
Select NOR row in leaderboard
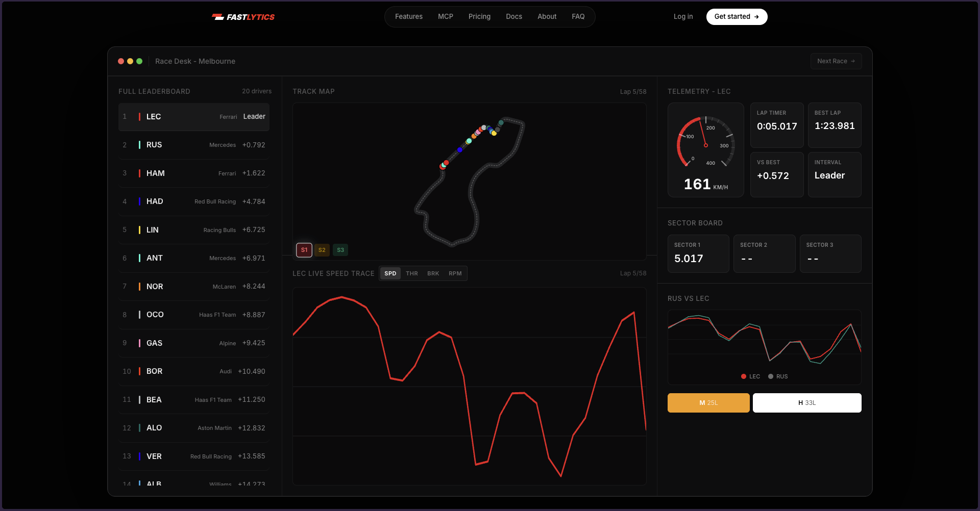194,287
